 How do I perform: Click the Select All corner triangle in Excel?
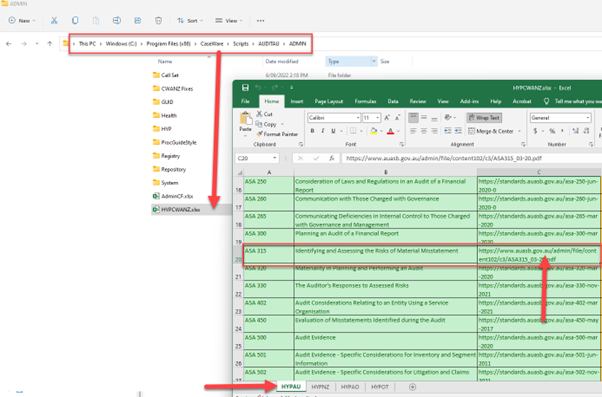pyautogui.click(x=240, y=172)
